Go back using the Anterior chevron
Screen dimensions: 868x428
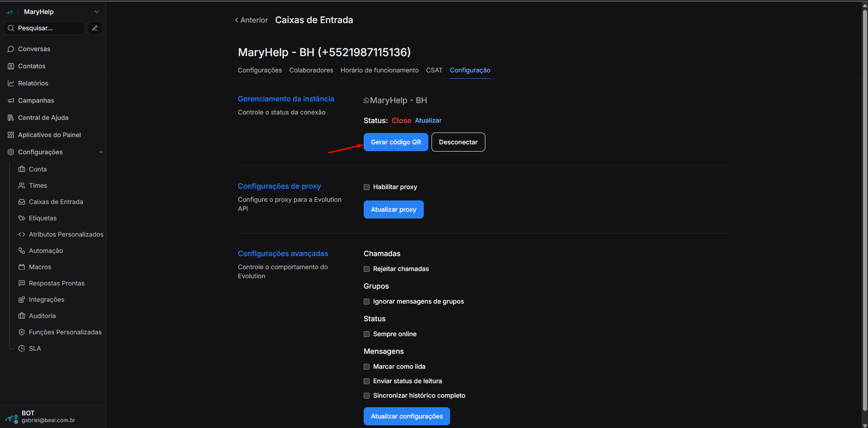coord(237,20)
